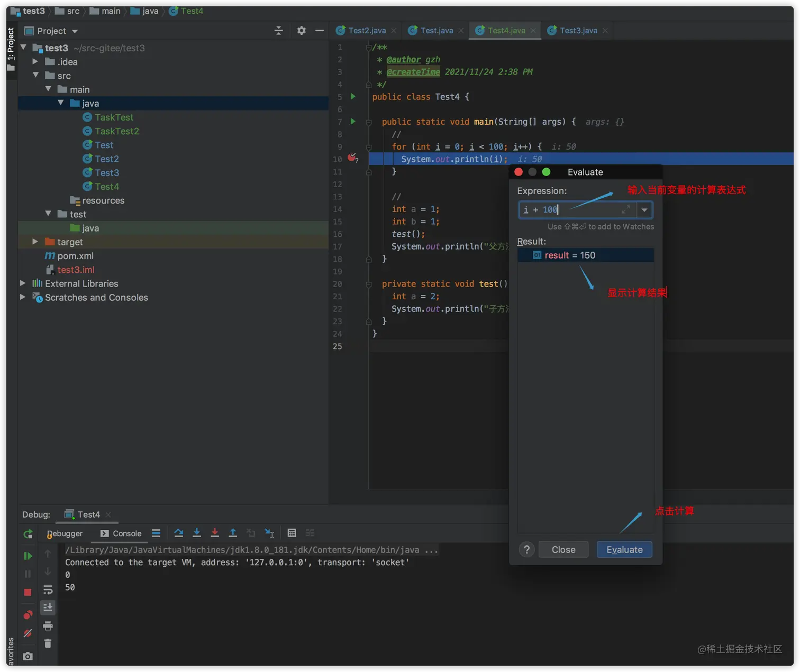800x672 pixels.
Task: Click the Test4 breadcrumb in navigation bar
Action: [x=186, y=11]
